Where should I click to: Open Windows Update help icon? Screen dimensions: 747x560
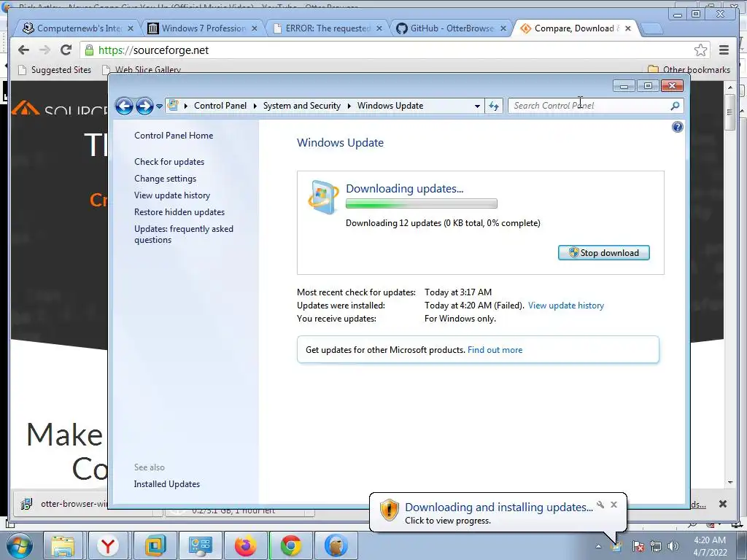[x=677, y=127]
